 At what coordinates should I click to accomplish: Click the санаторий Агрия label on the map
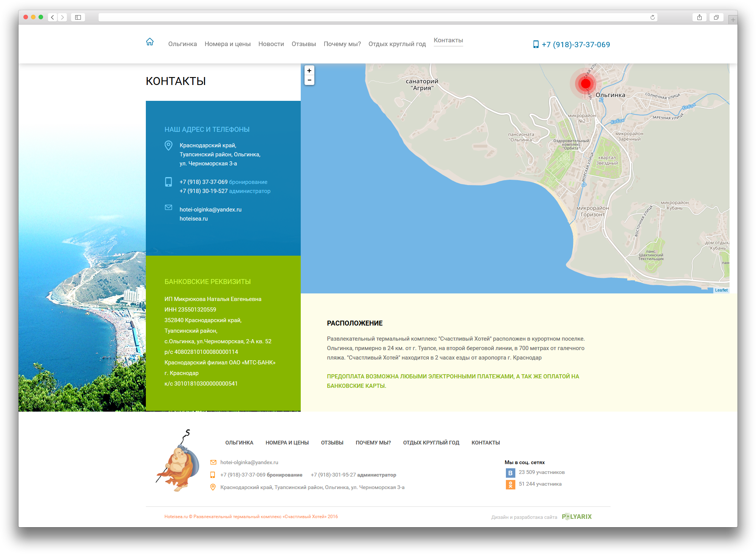pyautogui.click(x=422, y=85)
